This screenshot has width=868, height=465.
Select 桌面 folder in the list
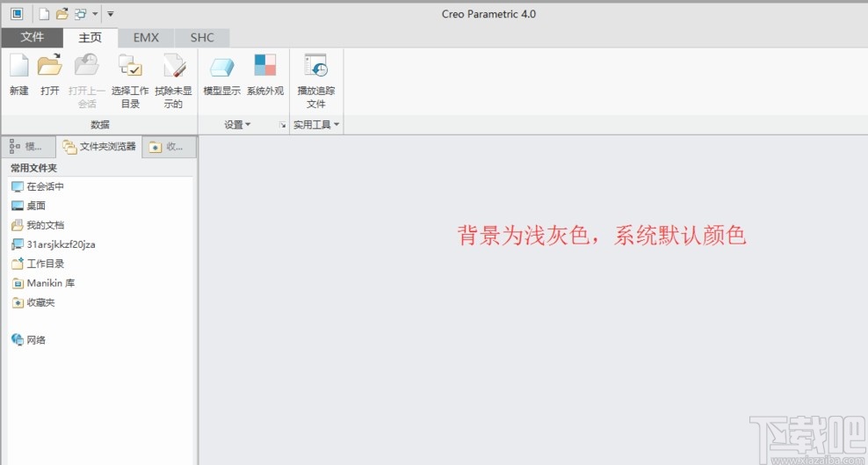(x=28, y=206)
